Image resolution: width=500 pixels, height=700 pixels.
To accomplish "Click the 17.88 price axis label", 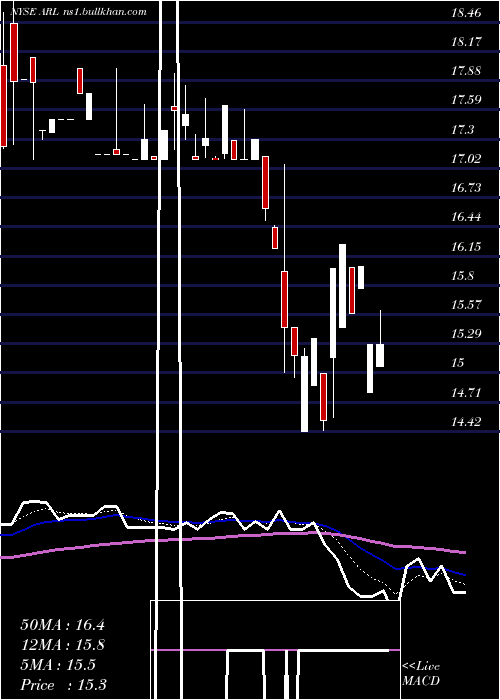I will (466, 71).
